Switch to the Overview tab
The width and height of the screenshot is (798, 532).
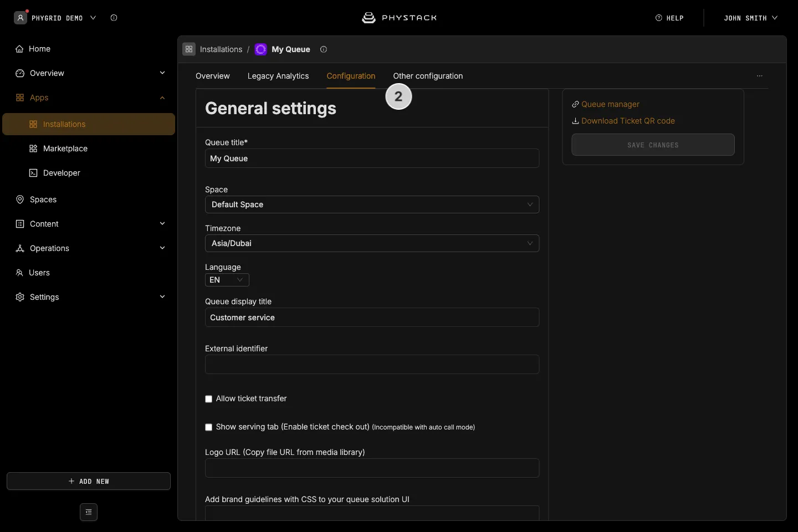tap(213, 76)
